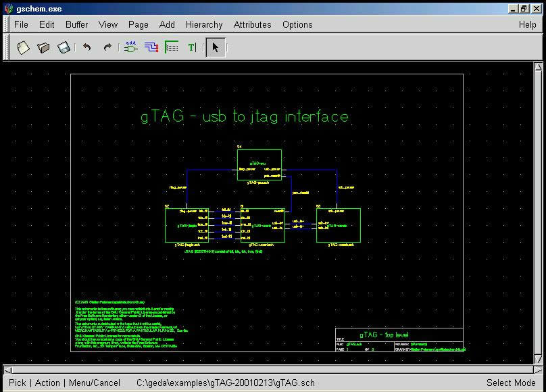This screenshot has height=392, width=546.
Task: Click the New file toolbar icon
Action: (23, 47)
